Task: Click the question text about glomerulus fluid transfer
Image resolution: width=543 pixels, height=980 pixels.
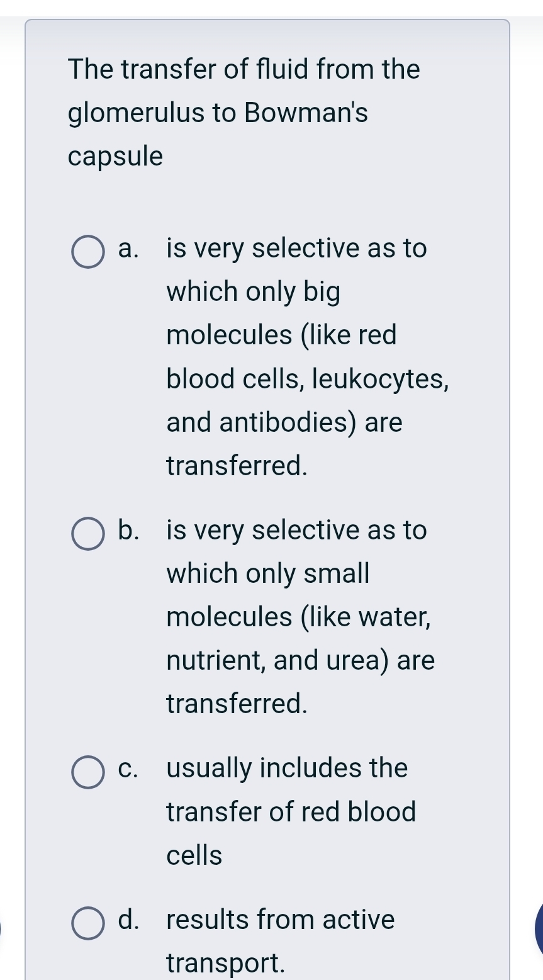Action: click(x=242, y=112)
